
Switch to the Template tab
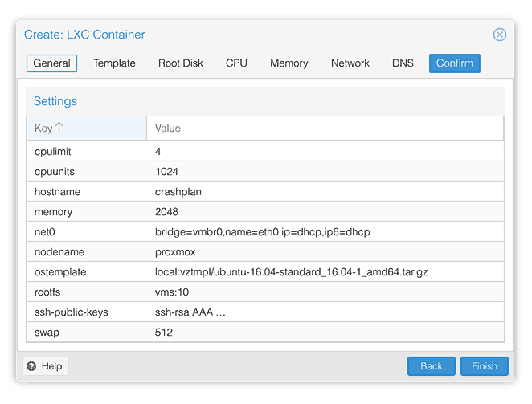tap(114, 63)
